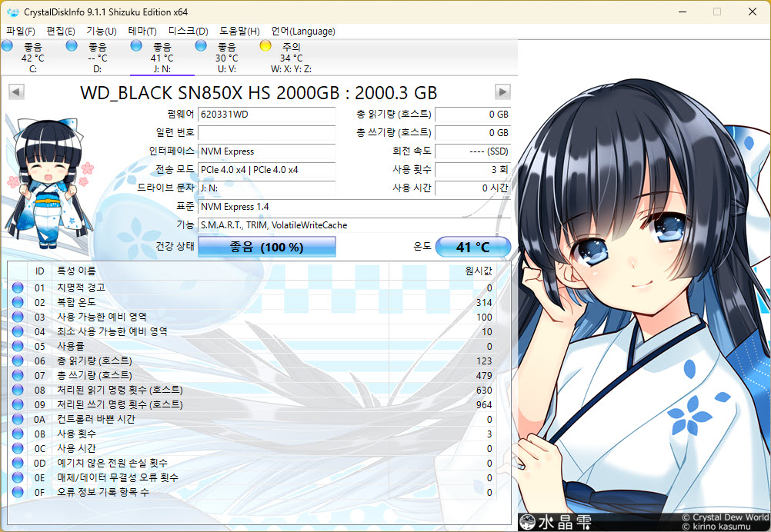Click the 좋음 (100 %) health status button
771x532 pixels.
click(x=267, y=247)
